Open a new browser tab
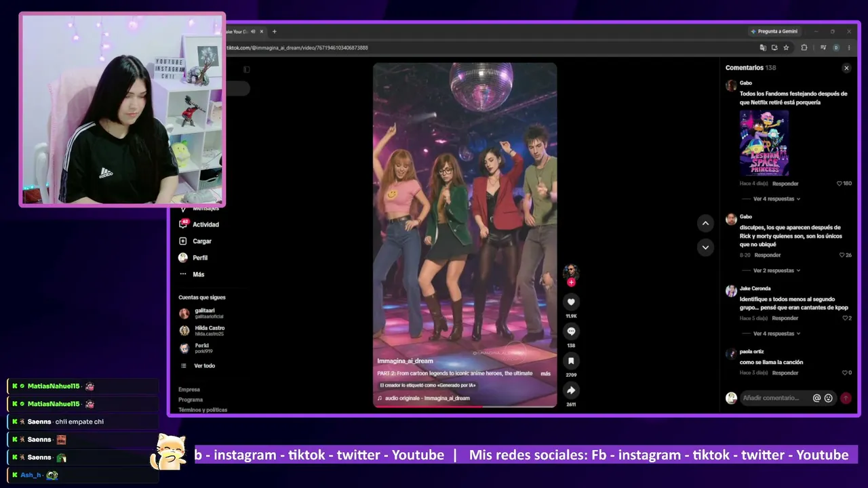 tap(275, 31)
